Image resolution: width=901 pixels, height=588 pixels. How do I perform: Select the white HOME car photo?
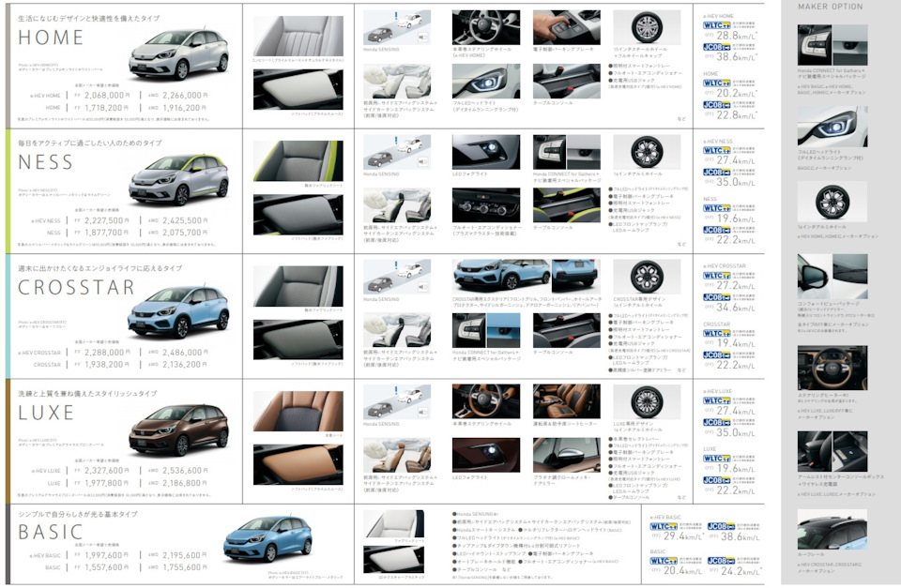point(179,54)
